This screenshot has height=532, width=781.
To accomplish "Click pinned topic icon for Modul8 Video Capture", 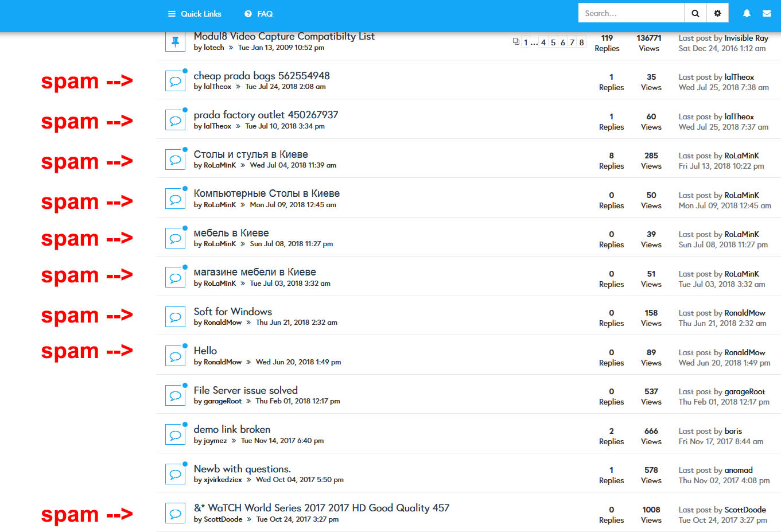I will 175,42.
